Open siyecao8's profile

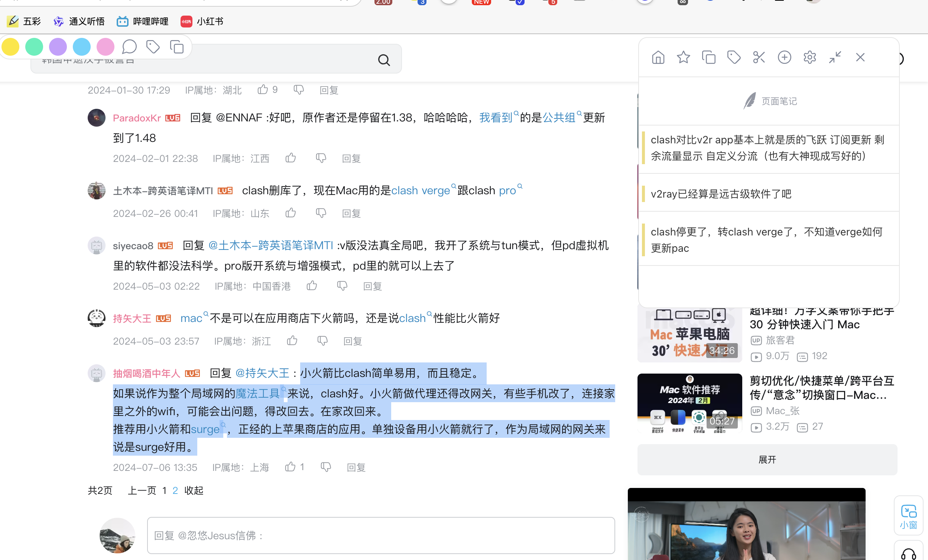click(x=133, y=246)
